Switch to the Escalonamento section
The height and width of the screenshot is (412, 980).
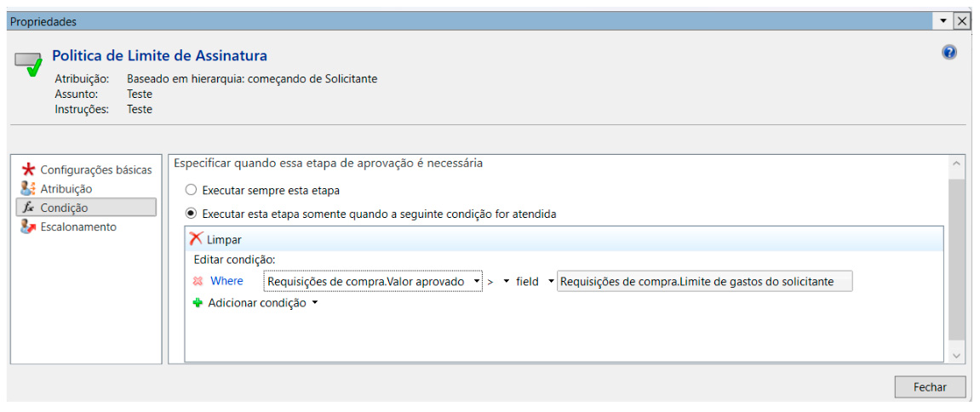tap(78, 226)
